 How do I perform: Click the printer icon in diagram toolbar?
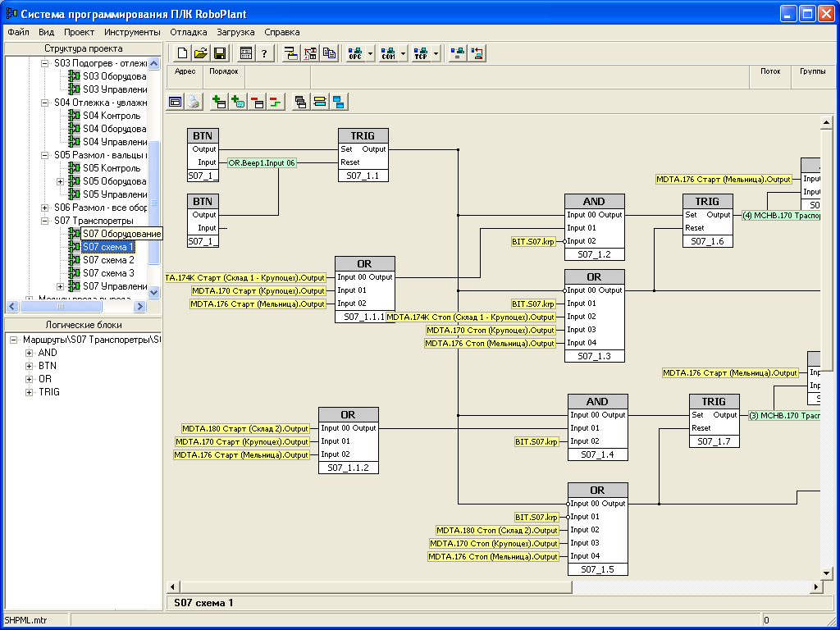(193, 102)
